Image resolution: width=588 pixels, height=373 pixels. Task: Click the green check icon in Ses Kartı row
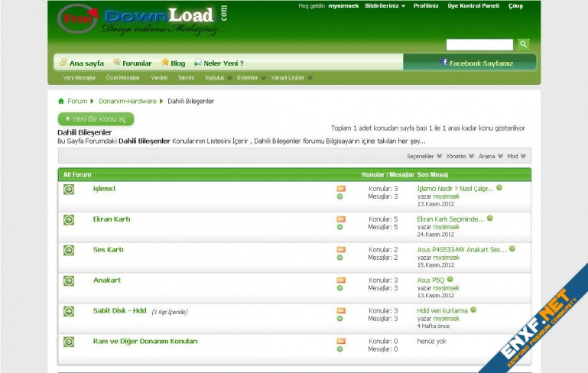point(340,258)
